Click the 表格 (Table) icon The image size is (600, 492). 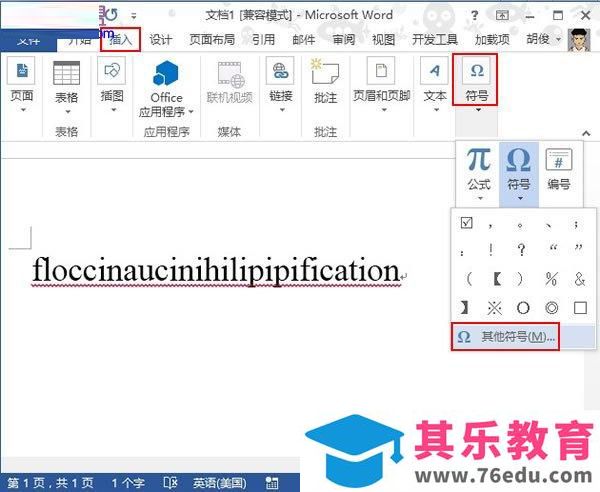tap(67, 73)
